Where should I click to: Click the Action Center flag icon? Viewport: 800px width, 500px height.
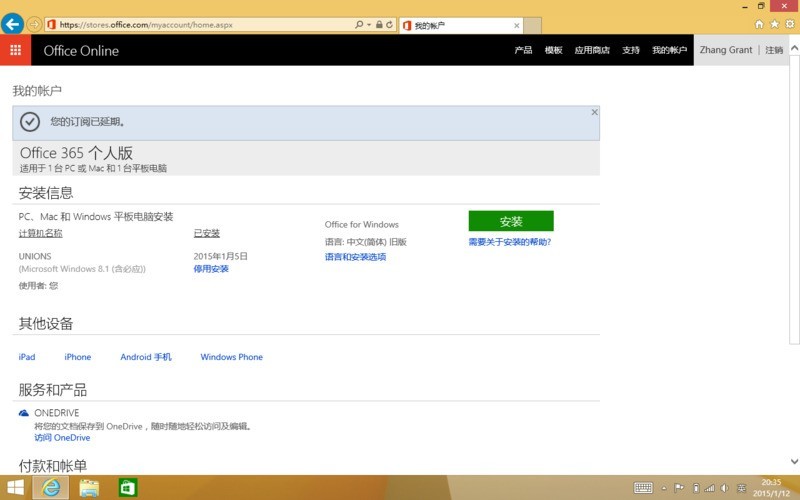[679, 488]
